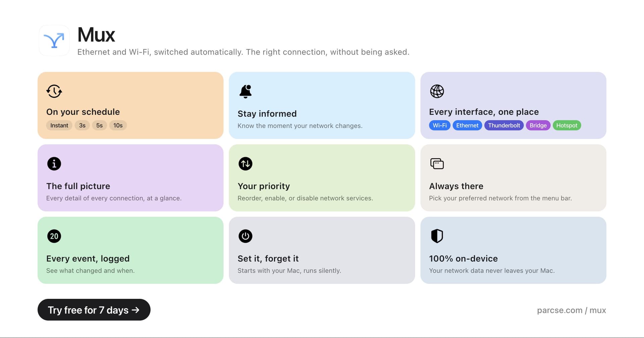Click the Ethernet interface tag
This screenshot has height=338, width=644.
point(467,125)
